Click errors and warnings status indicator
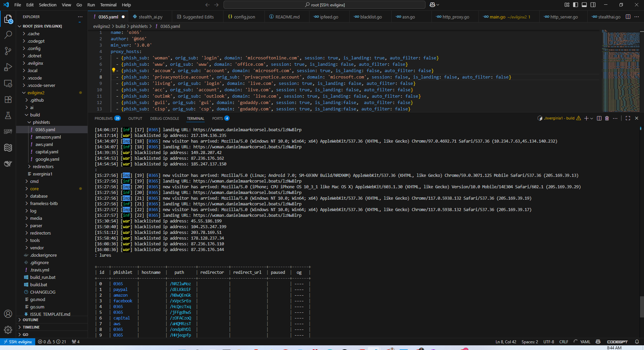The height and width of the screenshot is (350, 644). 52,342
